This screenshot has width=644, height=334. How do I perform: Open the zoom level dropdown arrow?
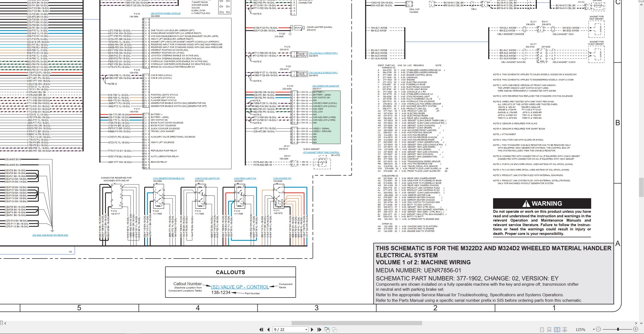point(594,329)
